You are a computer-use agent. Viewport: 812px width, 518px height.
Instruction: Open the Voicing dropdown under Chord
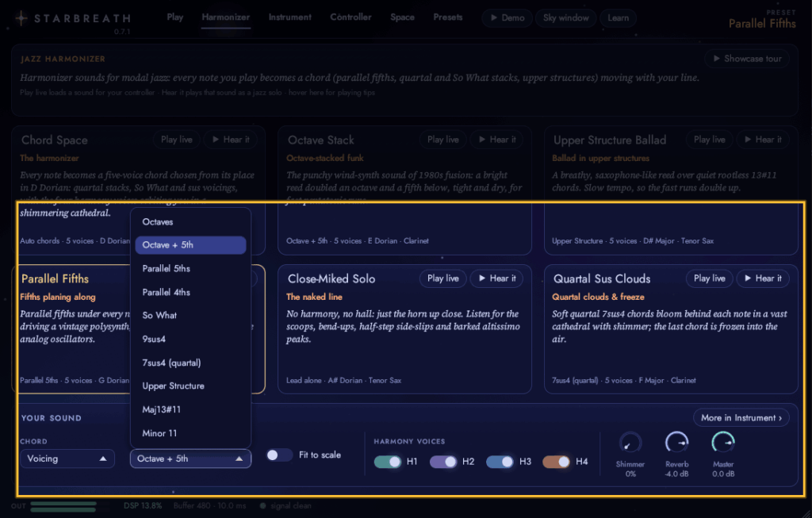tap(67, 459)
